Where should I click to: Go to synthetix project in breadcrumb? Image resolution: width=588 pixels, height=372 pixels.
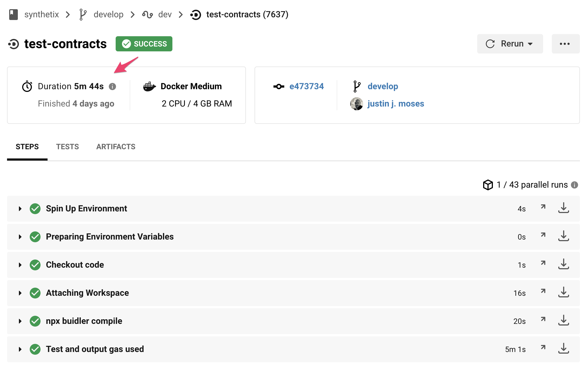point(41,14)
